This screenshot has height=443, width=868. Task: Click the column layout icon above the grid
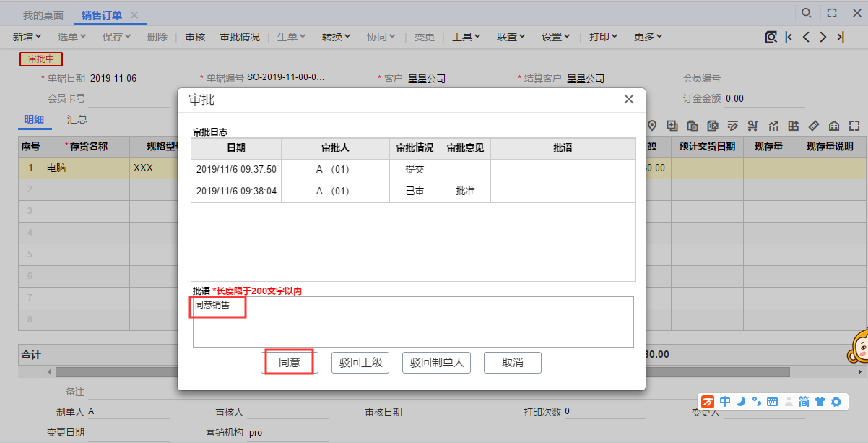(794, 126)
